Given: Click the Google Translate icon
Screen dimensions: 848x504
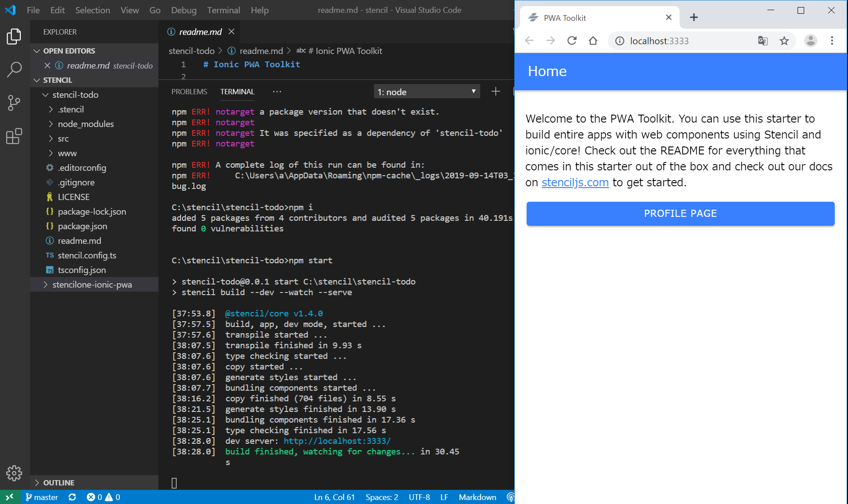Looking at the screenshot, I should pyautogui.click(x=763, y=41).
